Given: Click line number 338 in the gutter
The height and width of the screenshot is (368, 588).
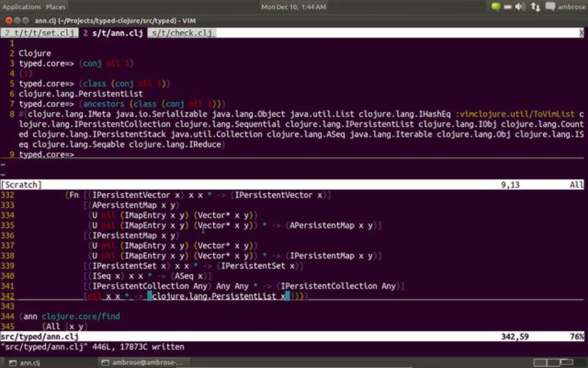Looking at the screenshot, I should click(8, 256).
